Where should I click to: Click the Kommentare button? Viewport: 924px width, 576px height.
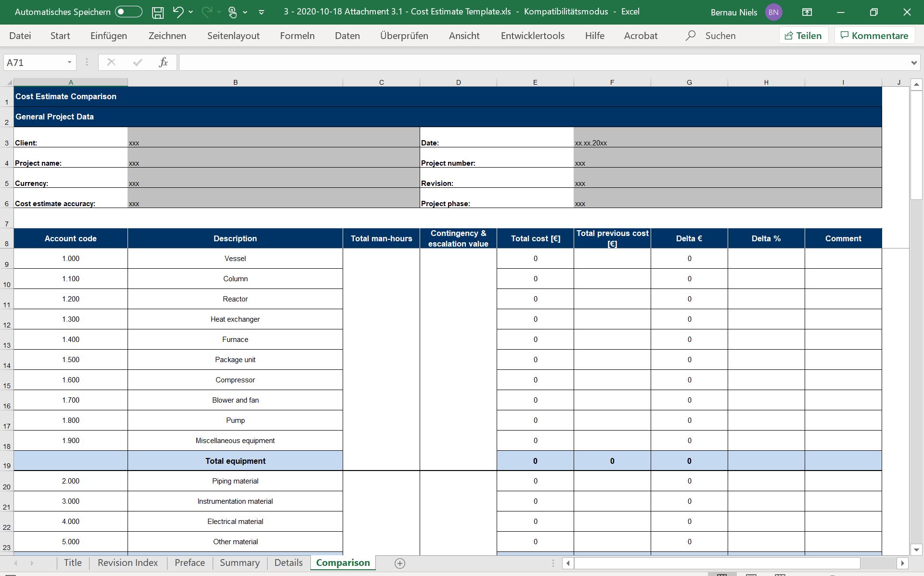pyautogui.click(x=874, y=36)
